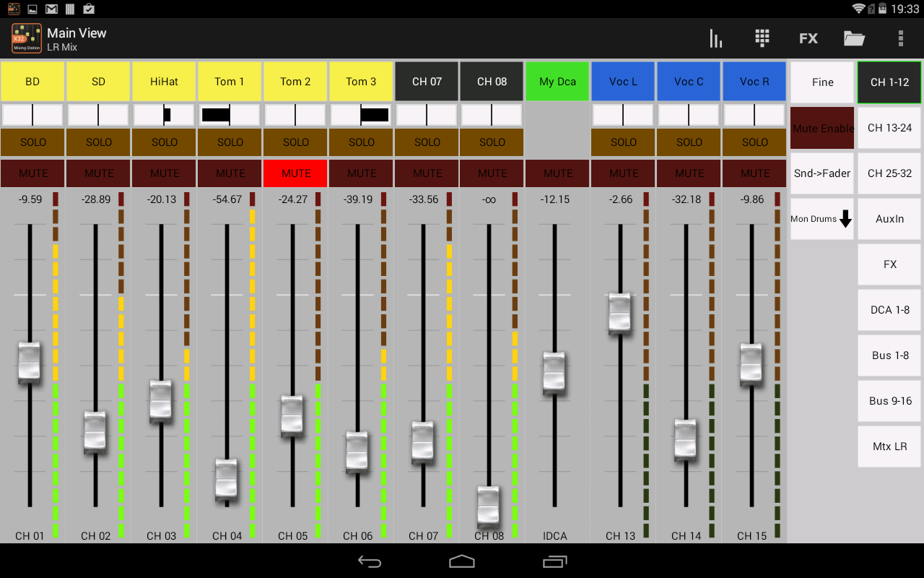924x578 pixels.
Task: Click the 19:33 clock
Action: point(905,9)
